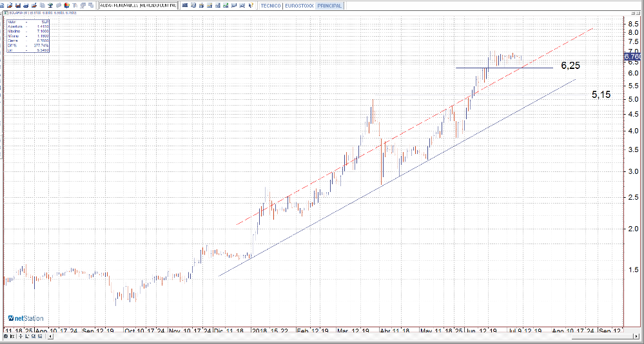This screenshot has width=644, height=344.
Task: Click the 6.760 current price label
Action: tap(633, 56)
